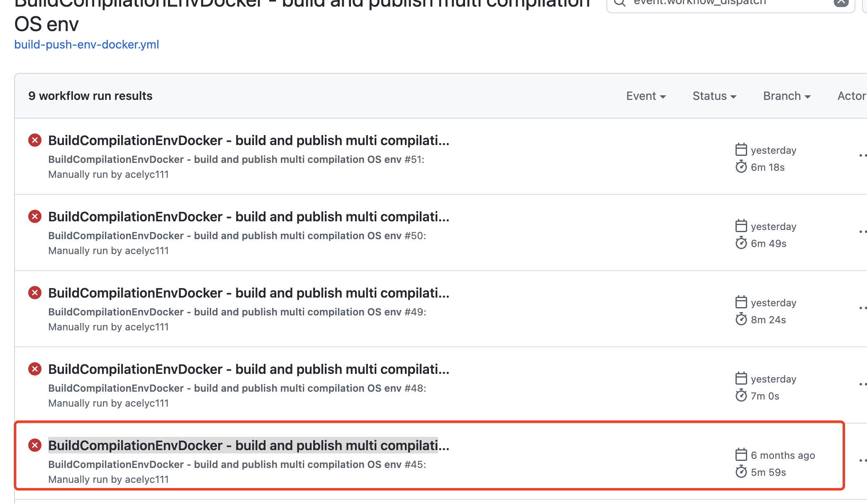Image resolution: width=867 pixels, height=504 pixels.
Task: Open the Status filter dropdown
Action: [714, 96]
